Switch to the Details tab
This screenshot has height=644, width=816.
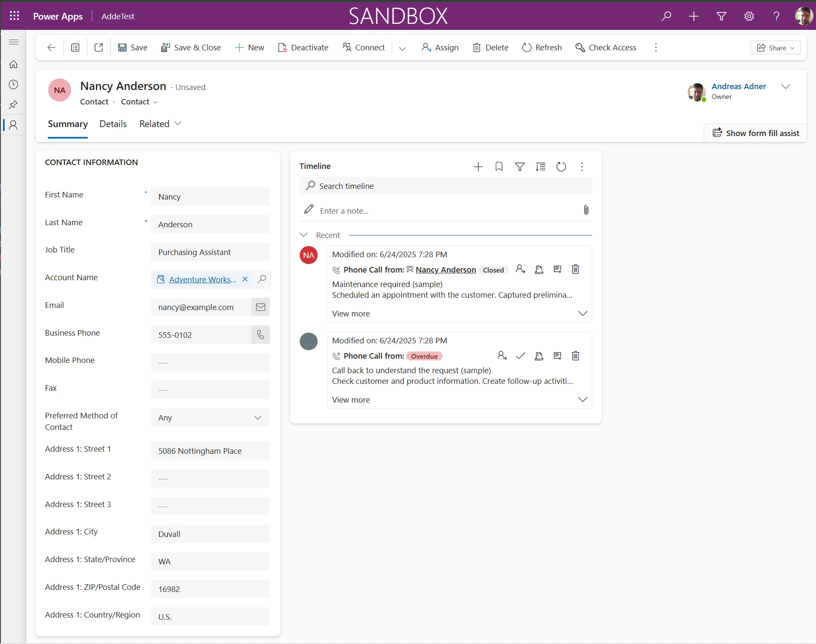(113, 124)
